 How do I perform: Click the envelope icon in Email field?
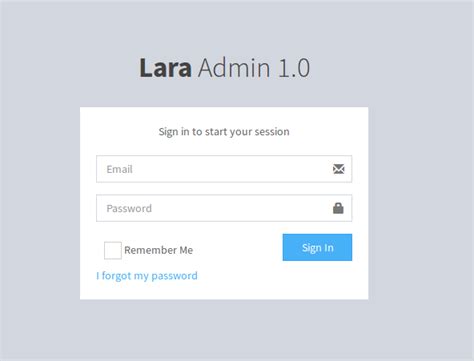(339, 169)
